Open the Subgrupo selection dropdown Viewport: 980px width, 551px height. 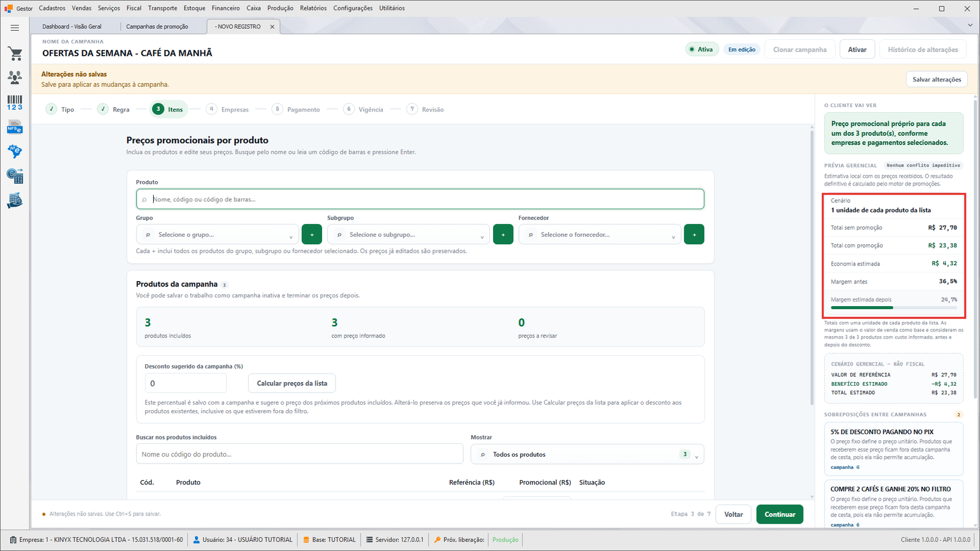click(409, 234)
